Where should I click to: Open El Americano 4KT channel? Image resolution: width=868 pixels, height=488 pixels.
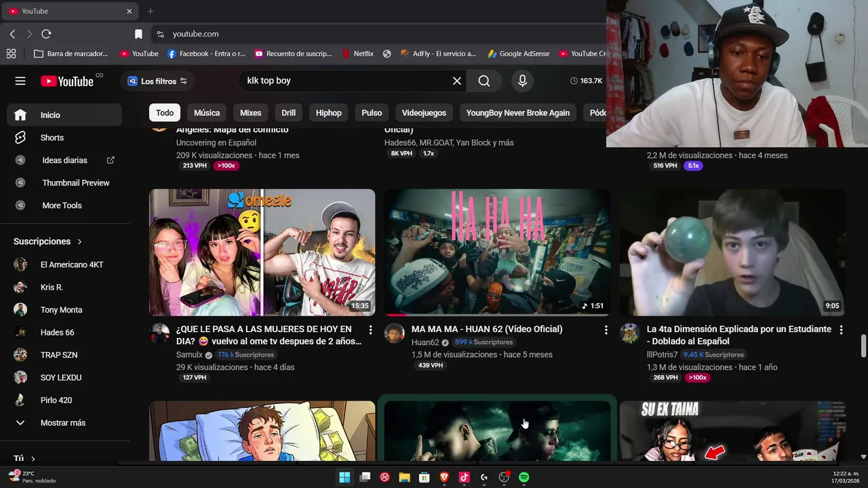tap(64, 264)
